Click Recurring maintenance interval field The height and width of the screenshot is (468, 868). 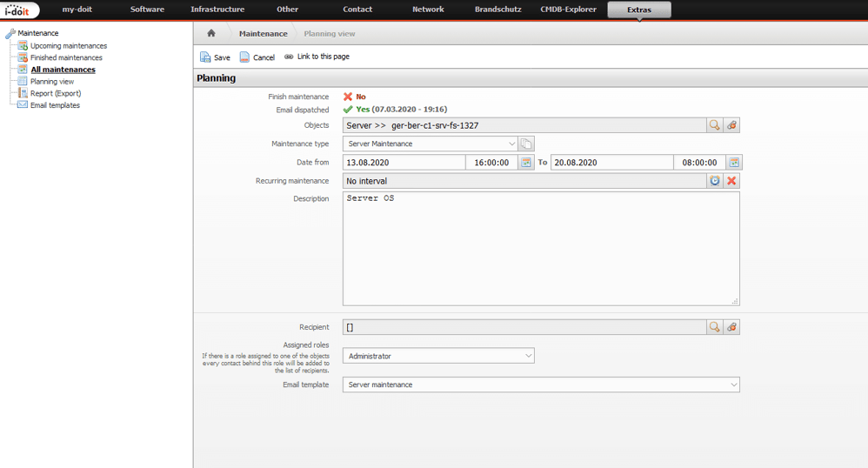(x=524, y=181)
